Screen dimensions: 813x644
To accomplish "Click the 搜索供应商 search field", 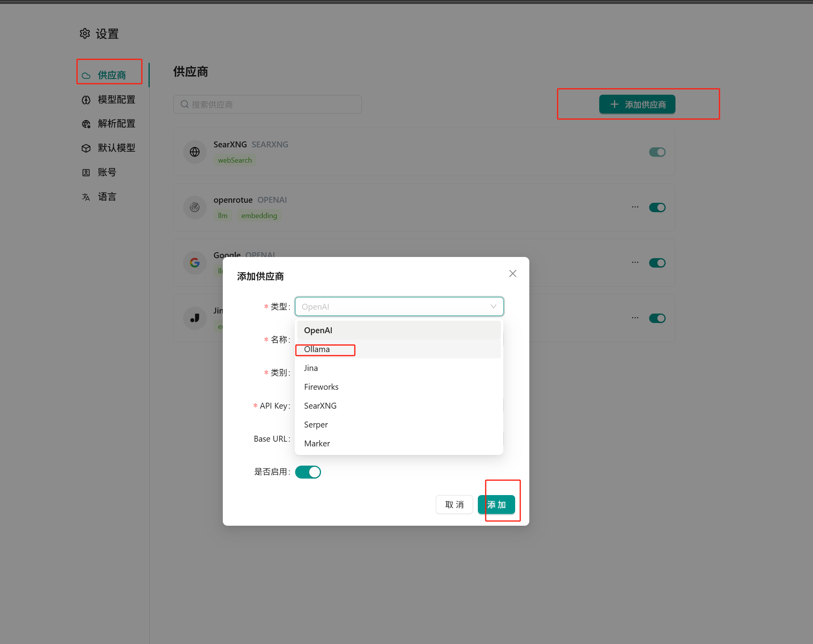I will point(267,105).
